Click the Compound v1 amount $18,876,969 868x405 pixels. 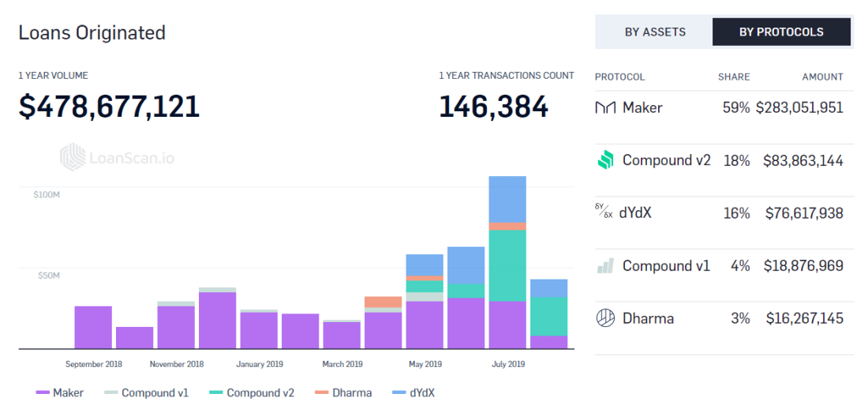(804, 266)
